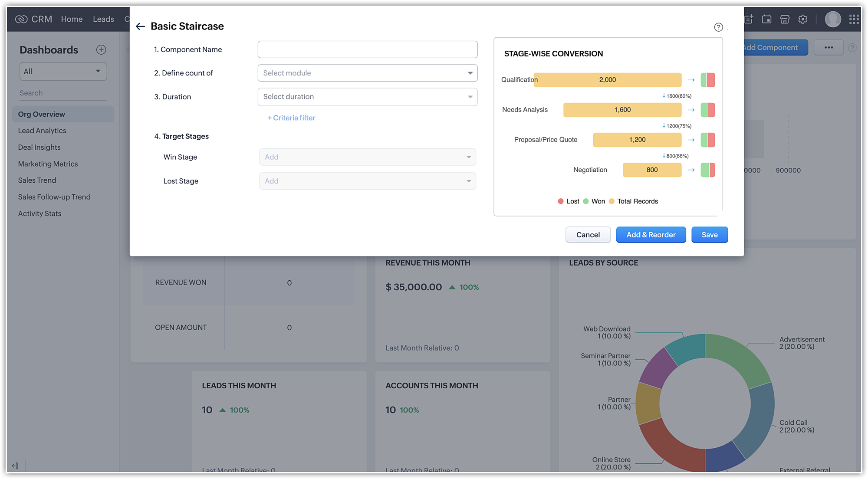Collapse the sidebar with the bottom-left icon

click(x=15, y=466)
